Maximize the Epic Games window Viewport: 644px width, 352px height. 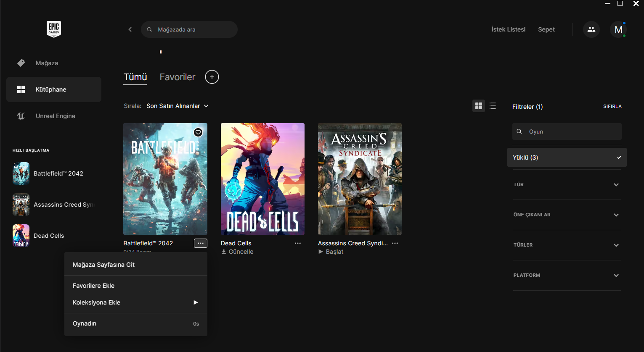pyautogui.click(x=620, y=3)
